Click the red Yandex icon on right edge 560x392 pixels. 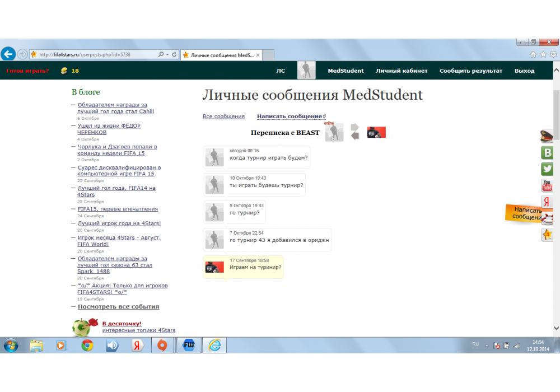pyautogui.click(x=547, y=202)
